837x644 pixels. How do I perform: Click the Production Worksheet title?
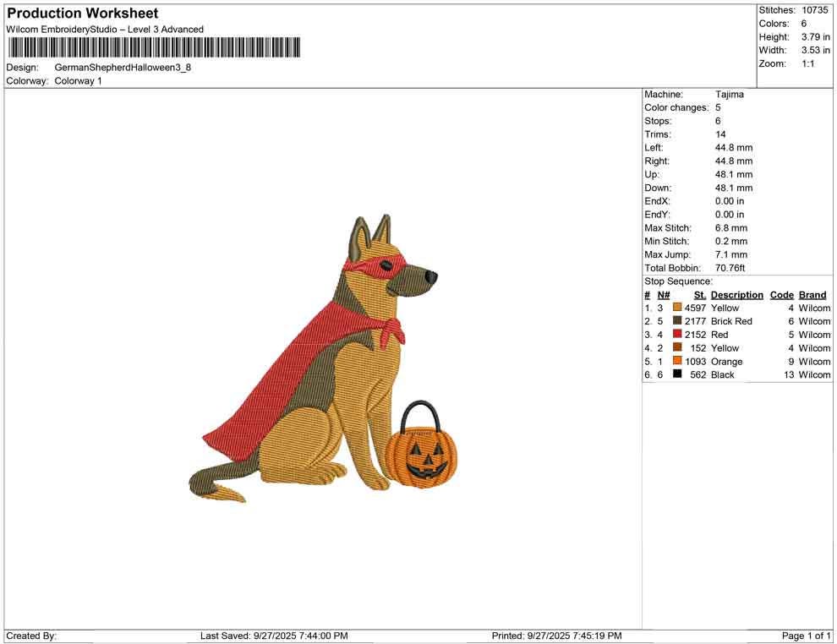coord(82,13)
